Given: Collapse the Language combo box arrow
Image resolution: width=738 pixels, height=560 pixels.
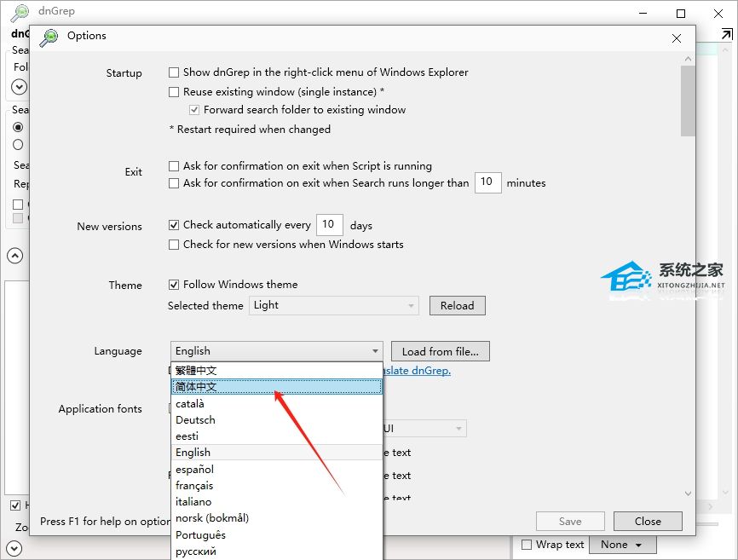Looking at the screenshot, I should coord(375,351).
